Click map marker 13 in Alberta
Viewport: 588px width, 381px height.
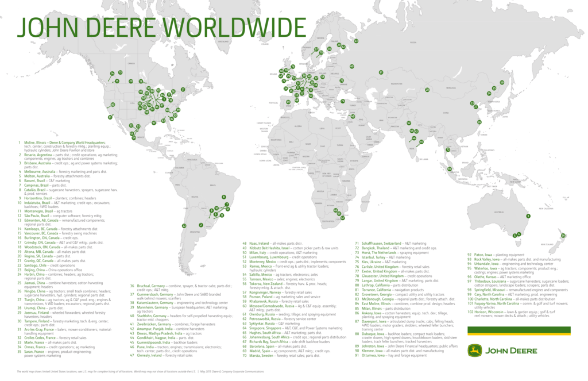click(120, 72)
